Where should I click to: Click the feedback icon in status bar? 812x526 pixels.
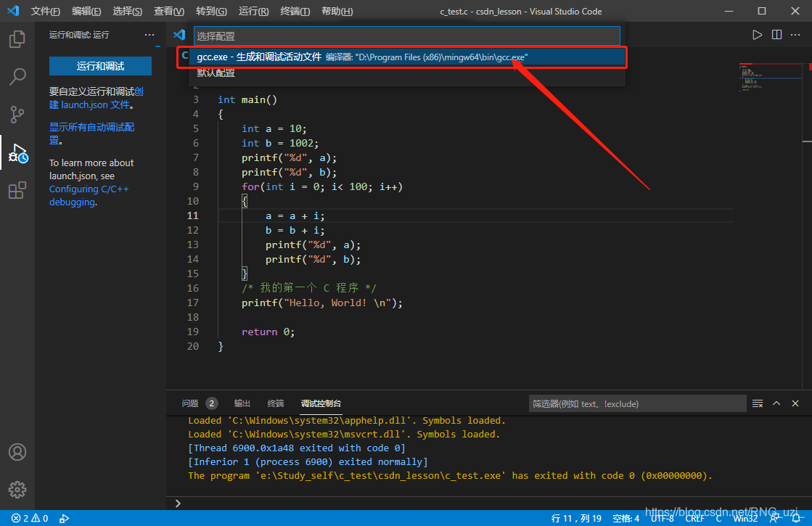(x=775, y=518)
